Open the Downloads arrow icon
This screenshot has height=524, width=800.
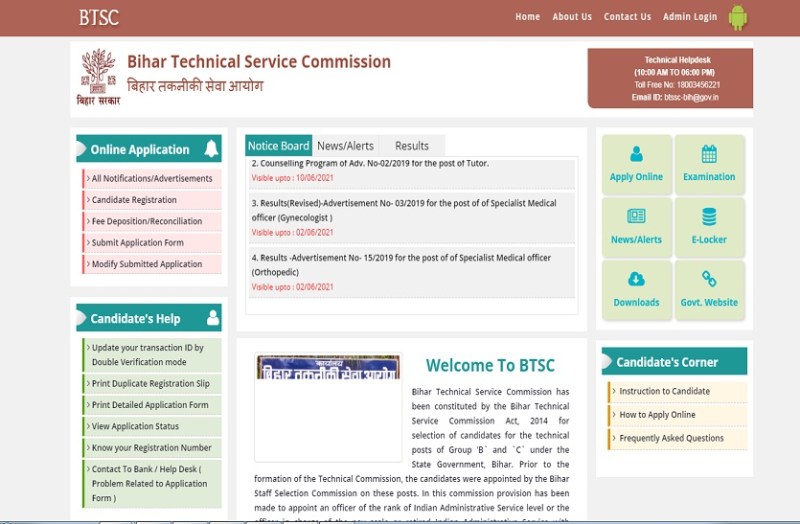(636, 279)
